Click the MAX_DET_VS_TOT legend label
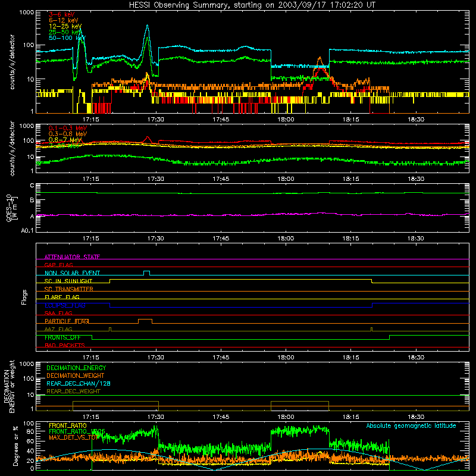This screenshot has width=476, height=476. coord(73,437)
